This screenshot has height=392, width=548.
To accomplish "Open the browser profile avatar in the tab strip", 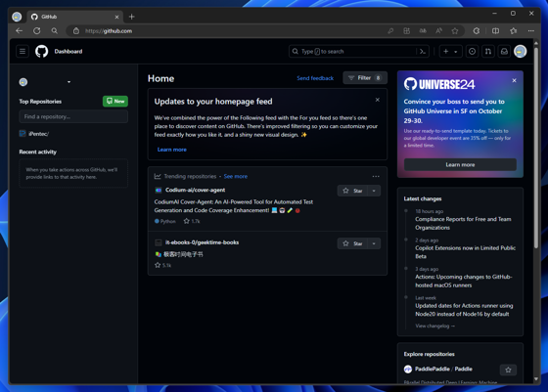I will 17,17.
